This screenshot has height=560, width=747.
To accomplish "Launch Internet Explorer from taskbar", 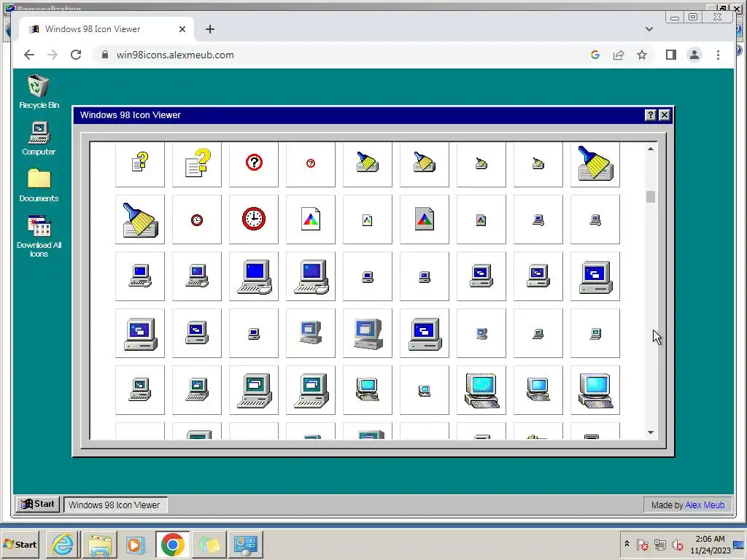I will [x=63, y=544].
